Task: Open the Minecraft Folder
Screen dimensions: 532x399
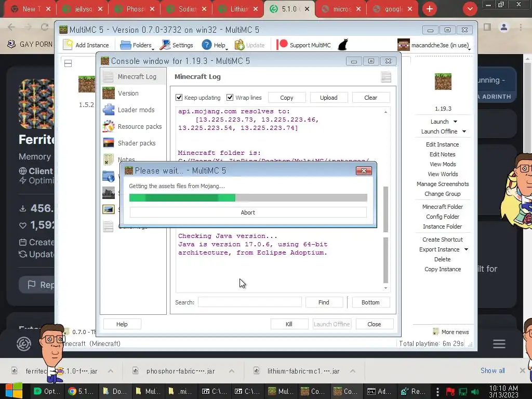Action: [443, 207]
